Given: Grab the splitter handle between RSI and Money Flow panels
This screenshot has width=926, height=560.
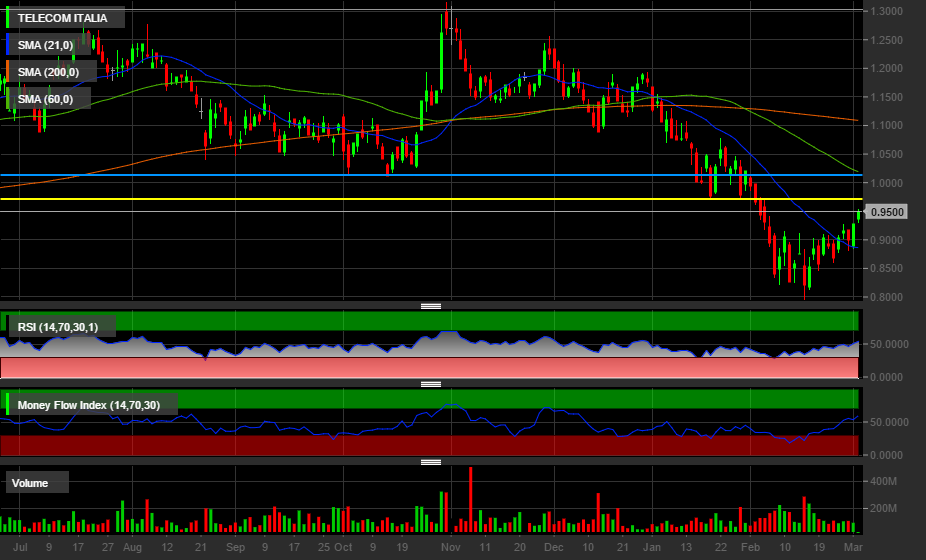Looking at the screenshot, I should coord(431,384).
